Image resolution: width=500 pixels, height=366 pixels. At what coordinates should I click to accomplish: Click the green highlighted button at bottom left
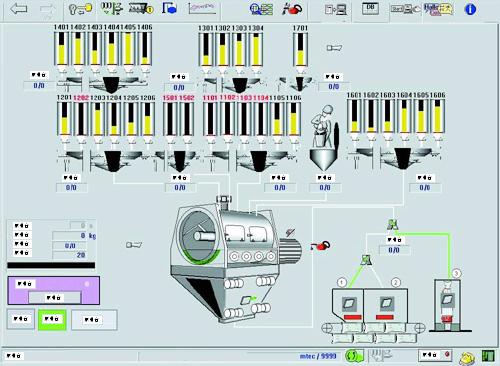click(52, 320)
